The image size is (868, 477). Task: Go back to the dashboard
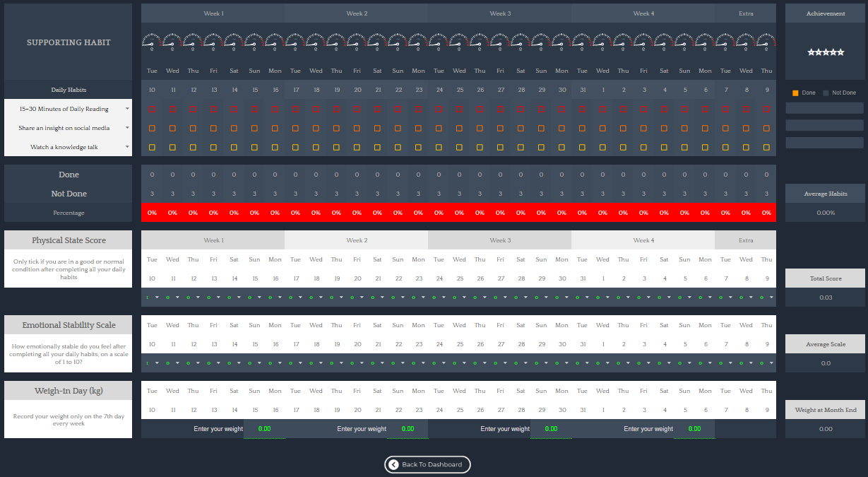[427, 464]
